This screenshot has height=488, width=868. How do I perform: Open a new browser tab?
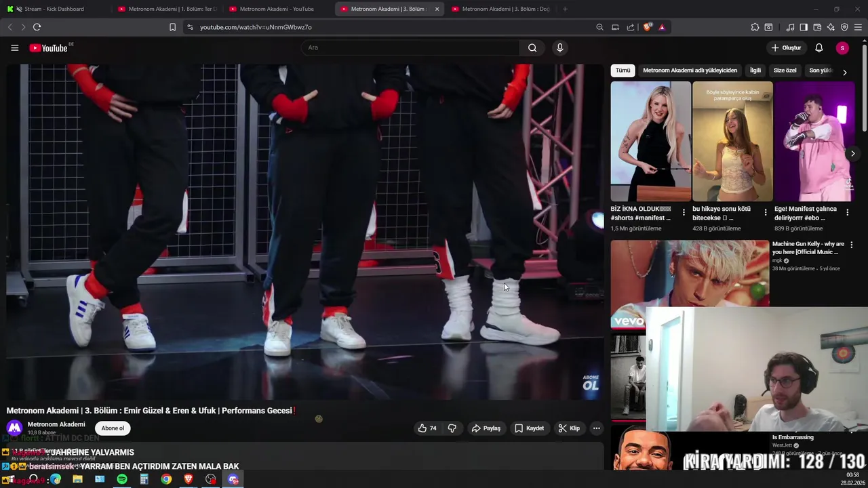[565, 9]
